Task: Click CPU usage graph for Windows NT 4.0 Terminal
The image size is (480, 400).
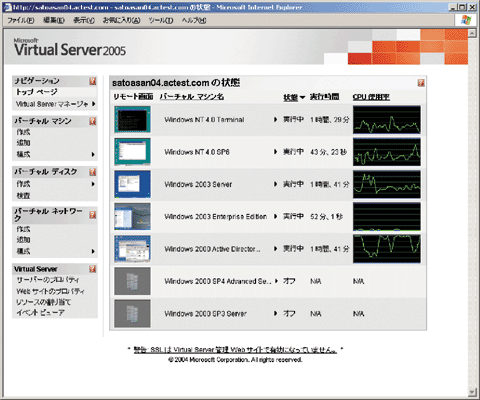Action: (x=387, y=120)
